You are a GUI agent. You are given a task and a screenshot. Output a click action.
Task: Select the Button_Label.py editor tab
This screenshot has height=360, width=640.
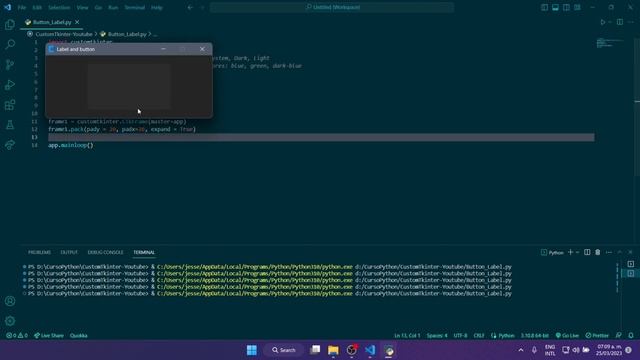(x=51, y=22)
